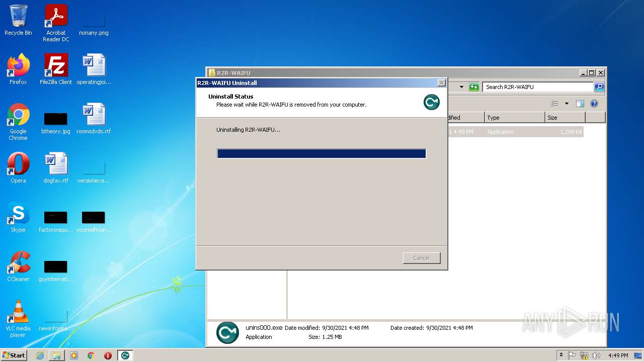Open roomsdvds.rtf document
Screen dimensions: 644x362
pyautogui.click(x=94, y=119)
